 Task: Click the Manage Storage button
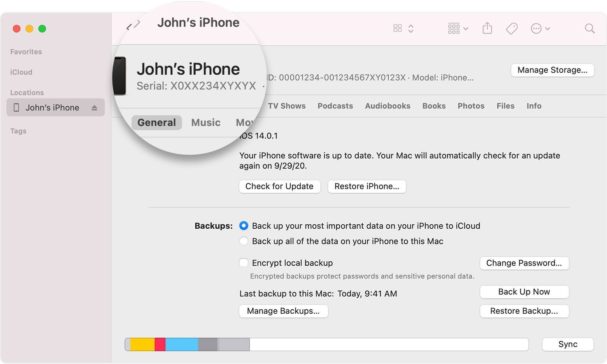[552, 70]
